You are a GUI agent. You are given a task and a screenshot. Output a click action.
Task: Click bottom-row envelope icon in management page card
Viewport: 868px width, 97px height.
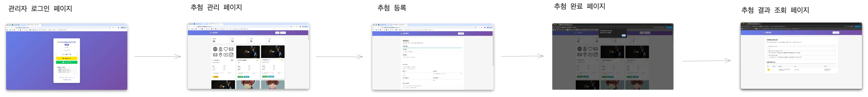click(215, 55)
